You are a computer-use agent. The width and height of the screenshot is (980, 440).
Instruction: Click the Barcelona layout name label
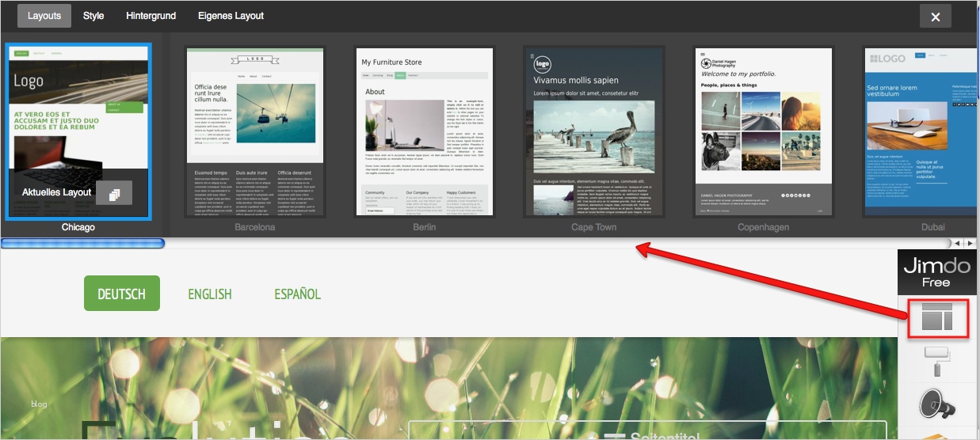coord(255,227)
